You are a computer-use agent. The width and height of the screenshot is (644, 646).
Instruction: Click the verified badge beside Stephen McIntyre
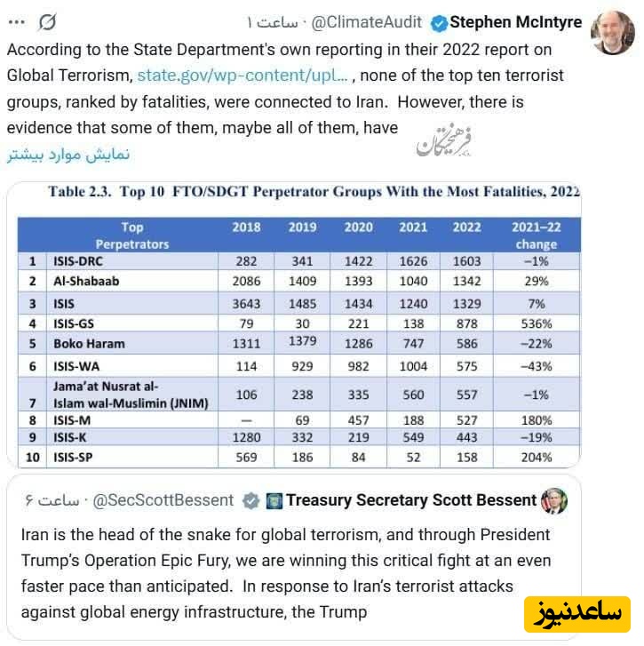(x=439, y=22)
